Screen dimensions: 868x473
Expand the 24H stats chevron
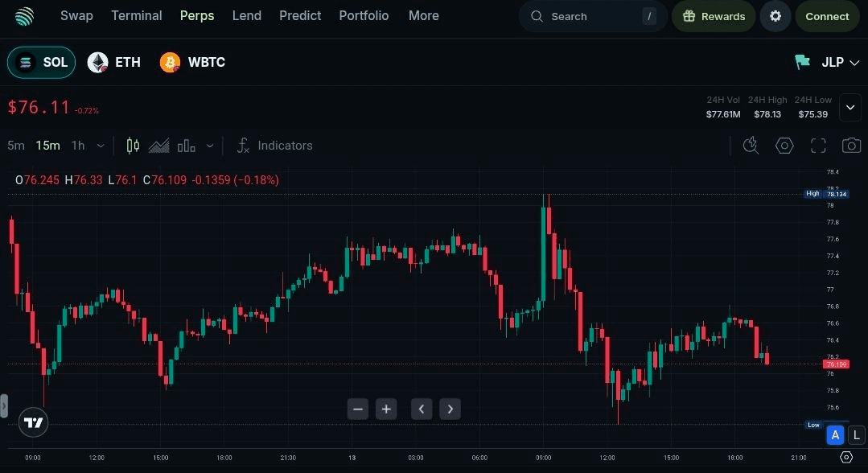click(x=850, y=108)
